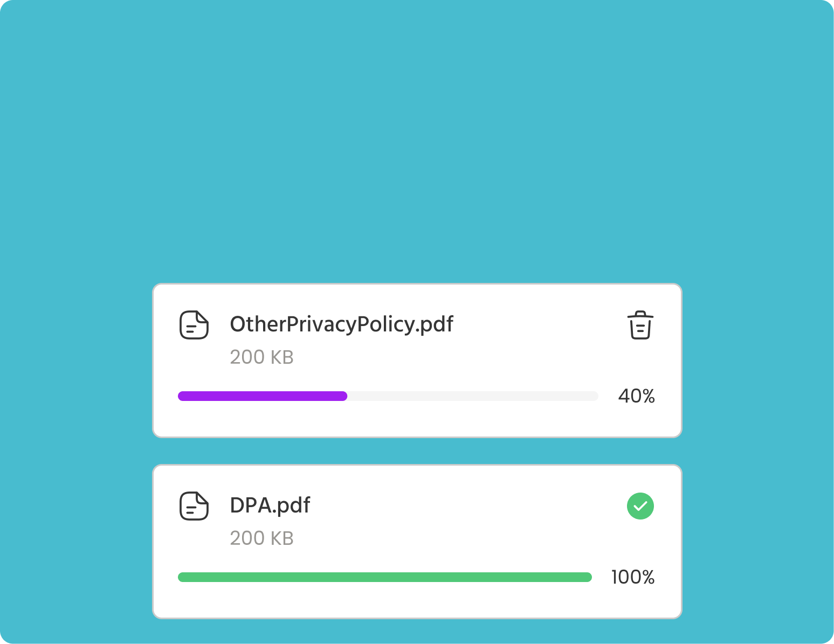Click the 200 KB size under OtherPrivacyPolicy.pdf

point(261,357)
